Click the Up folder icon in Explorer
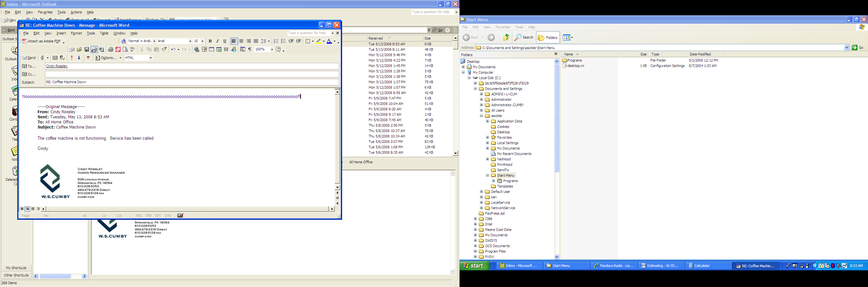The image size is (868, 287). point(506,37)
